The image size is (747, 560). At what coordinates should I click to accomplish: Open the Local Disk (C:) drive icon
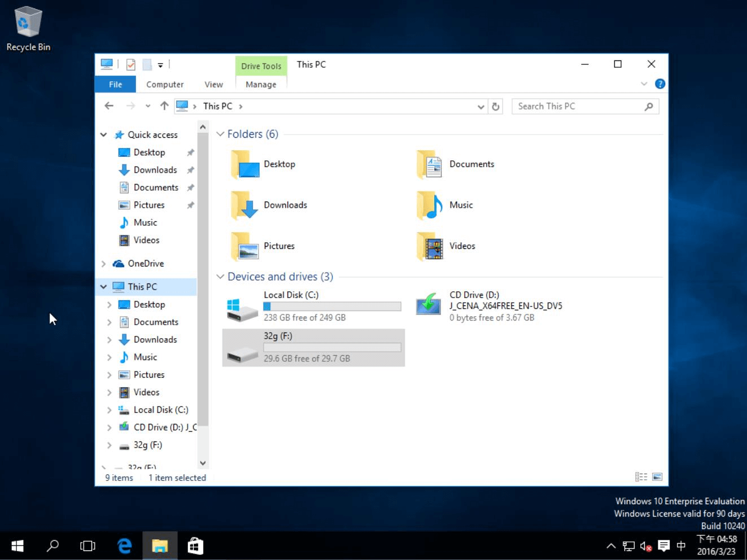(242, 307)
